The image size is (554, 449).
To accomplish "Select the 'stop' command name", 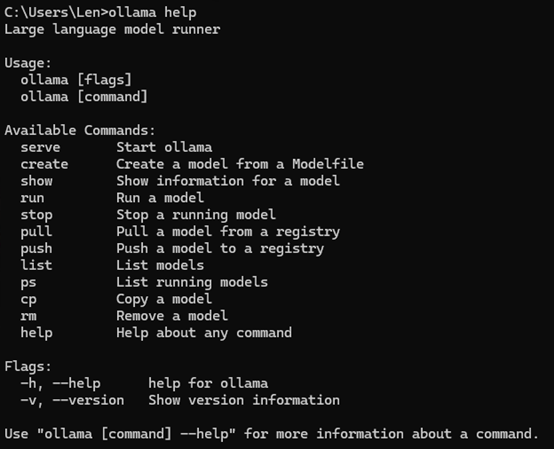I will point(36,215).
